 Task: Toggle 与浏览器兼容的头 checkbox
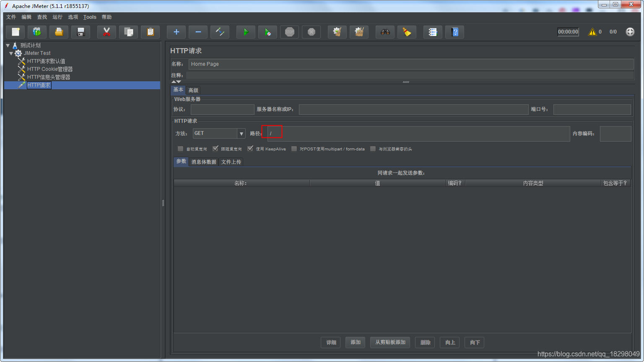(x=373, y=149)
